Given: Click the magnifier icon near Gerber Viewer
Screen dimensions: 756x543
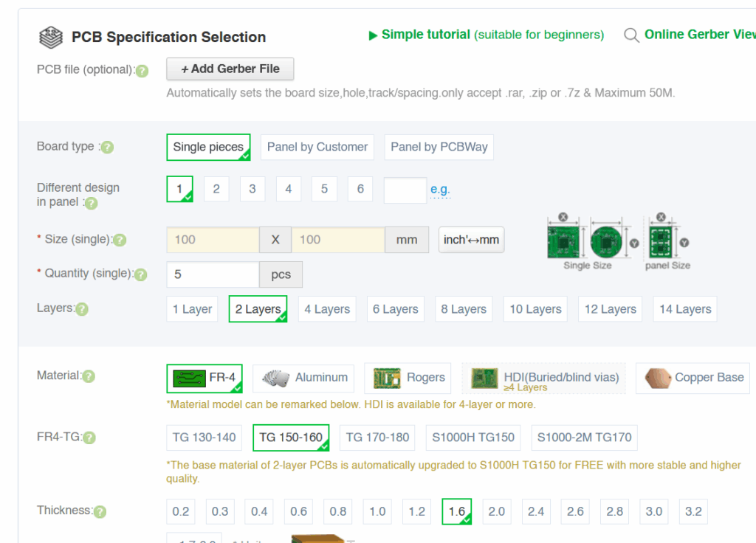Looking at the screenshot, I should coord(631,35).
